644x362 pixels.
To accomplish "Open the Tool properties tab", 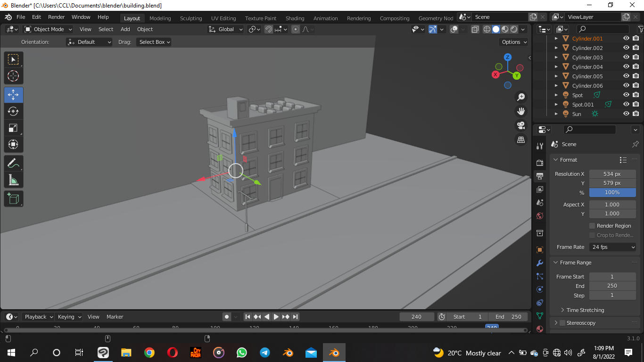I will (x=540, y=146).
